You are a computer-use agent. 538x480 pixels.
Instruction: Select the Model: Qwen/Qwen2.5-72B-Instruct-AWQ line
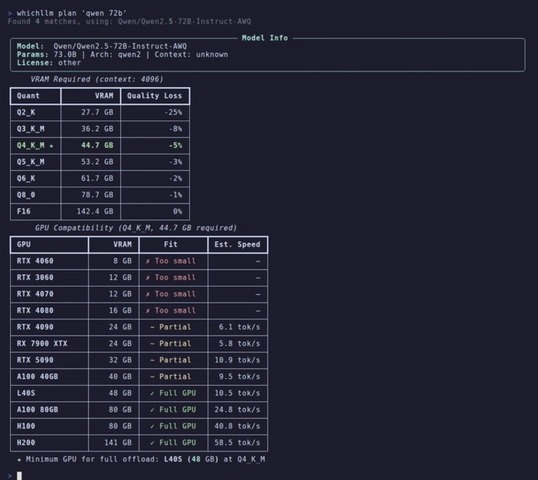point(102,46)
